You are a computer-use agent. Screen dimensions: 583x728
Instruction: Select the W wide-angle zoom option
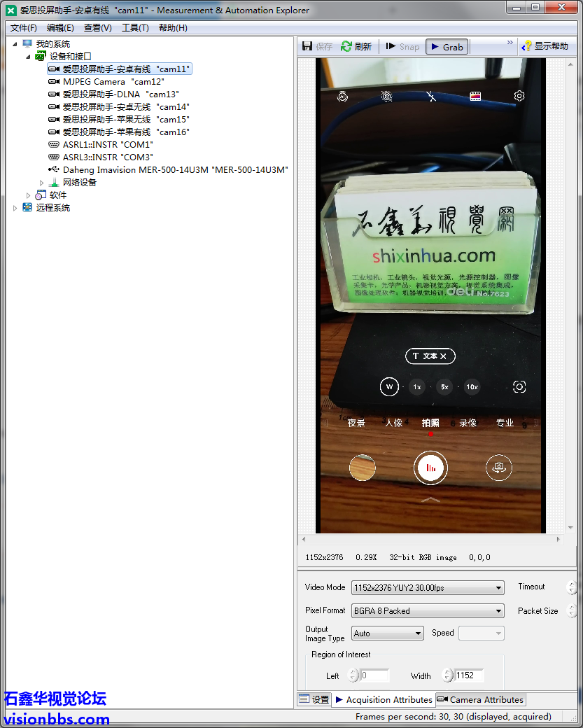tap(389, 387)
